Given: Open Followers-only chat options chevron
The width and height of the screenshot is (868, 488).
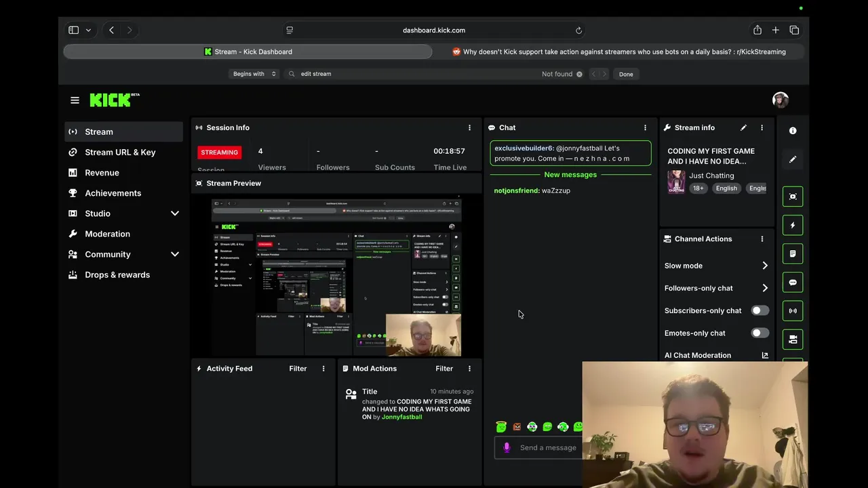Looking at the screenshot, I should [765, 288].
